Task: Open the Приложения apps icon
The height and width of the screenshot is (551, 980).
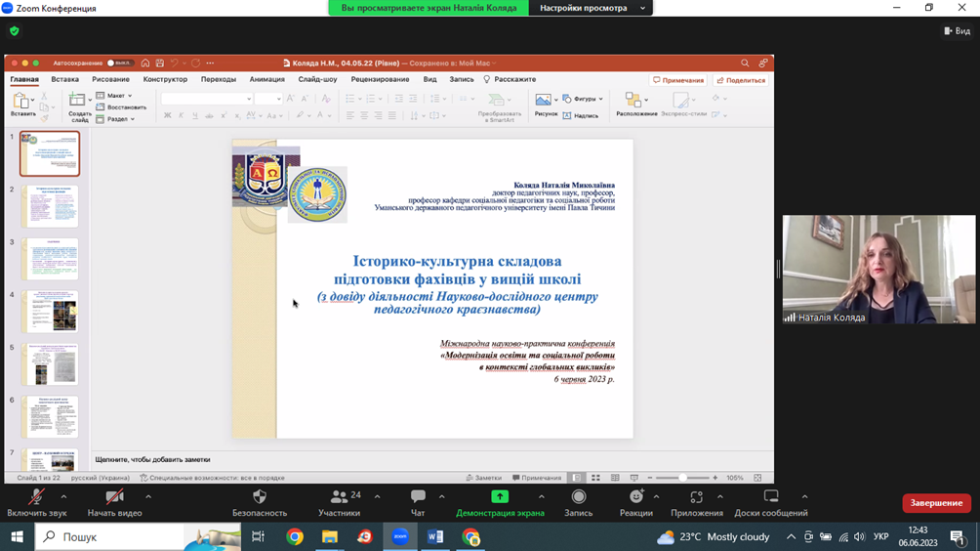Action: 696,496
